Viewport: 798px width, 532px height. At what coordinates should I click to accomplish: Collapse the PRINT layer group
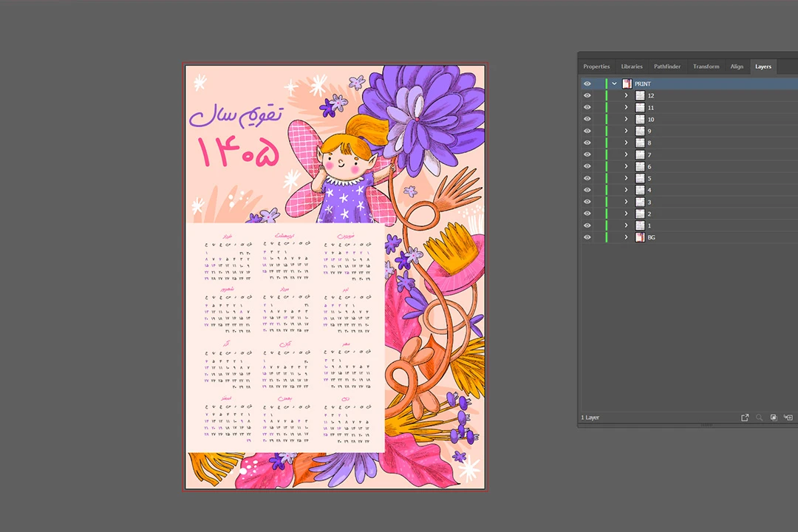click(614, 84)
